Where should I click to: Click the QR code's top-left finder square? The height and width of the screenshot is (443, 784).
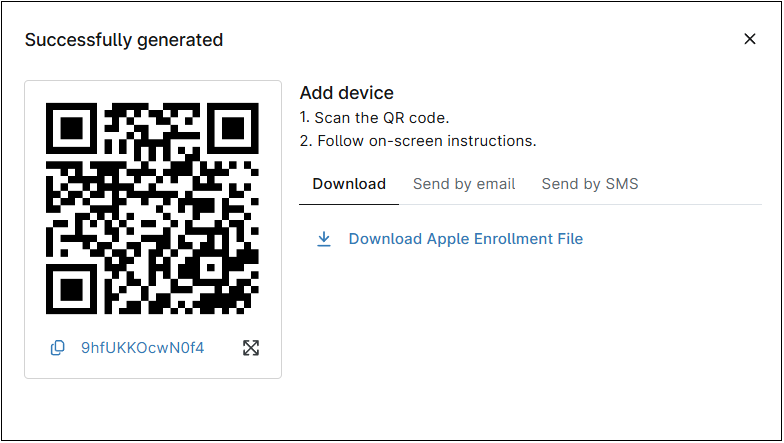coord(72,127)
